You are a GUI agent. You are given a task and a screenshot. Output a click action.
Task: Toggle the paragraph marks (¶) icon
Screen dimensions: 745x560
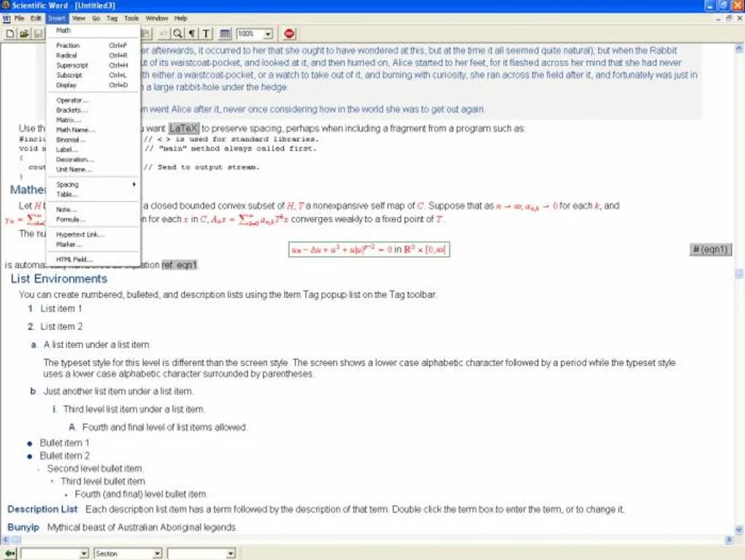pos(191,34)
